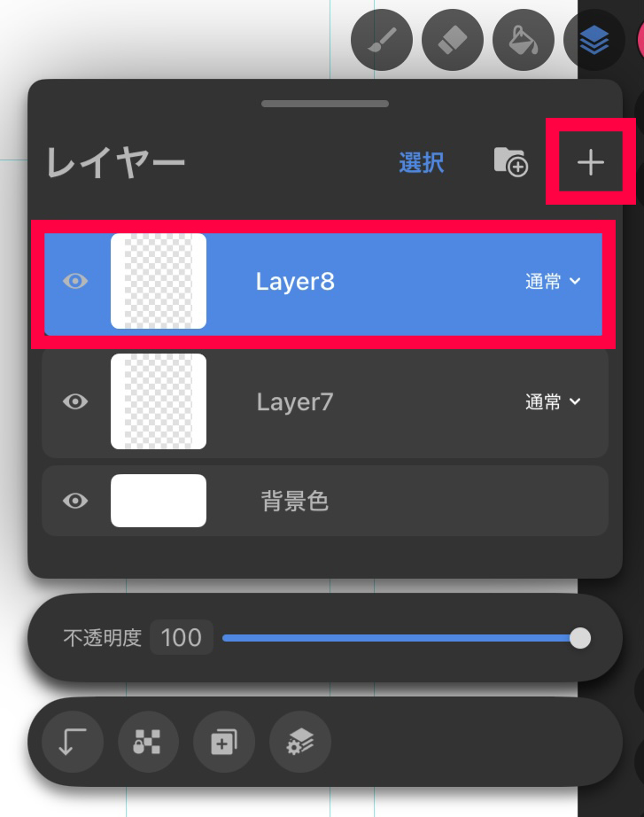Select the Brush tool
Viewport: 644px width, 817px height.
coord(382,40)
